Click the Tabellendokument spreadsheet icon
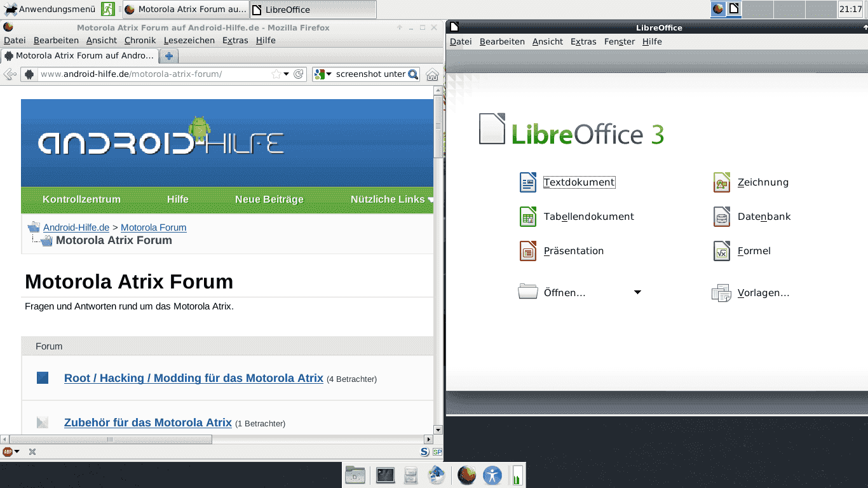Image resolution: width=868 pixels, height=488 pixels. coord(528,217)
